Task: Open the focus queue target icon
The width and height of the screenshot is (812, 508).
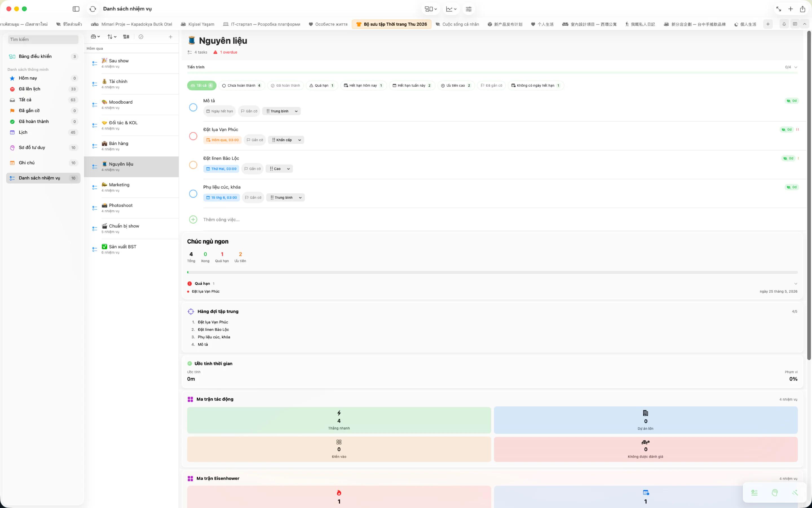Action: pos(191,312)
